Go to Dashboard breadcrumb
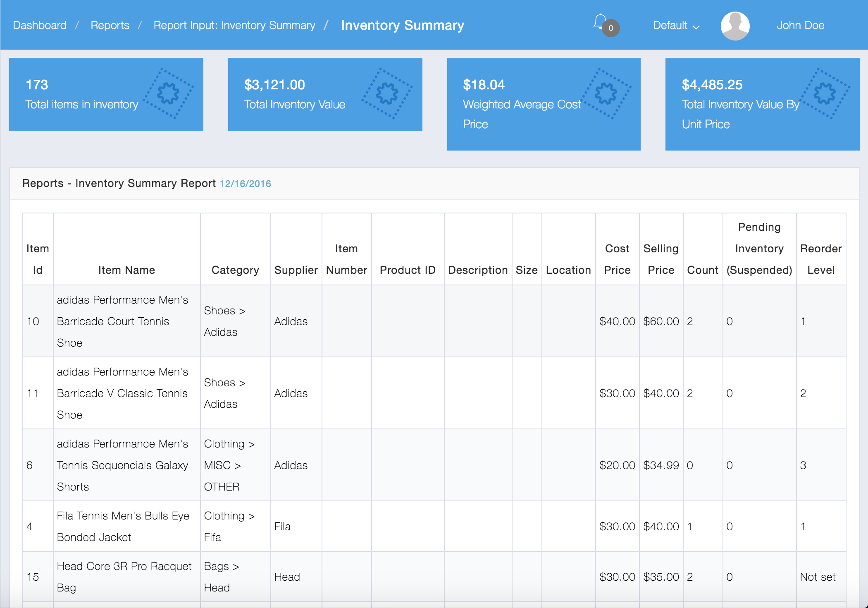This screenshot has height=608, width=868. pos(40,26)
